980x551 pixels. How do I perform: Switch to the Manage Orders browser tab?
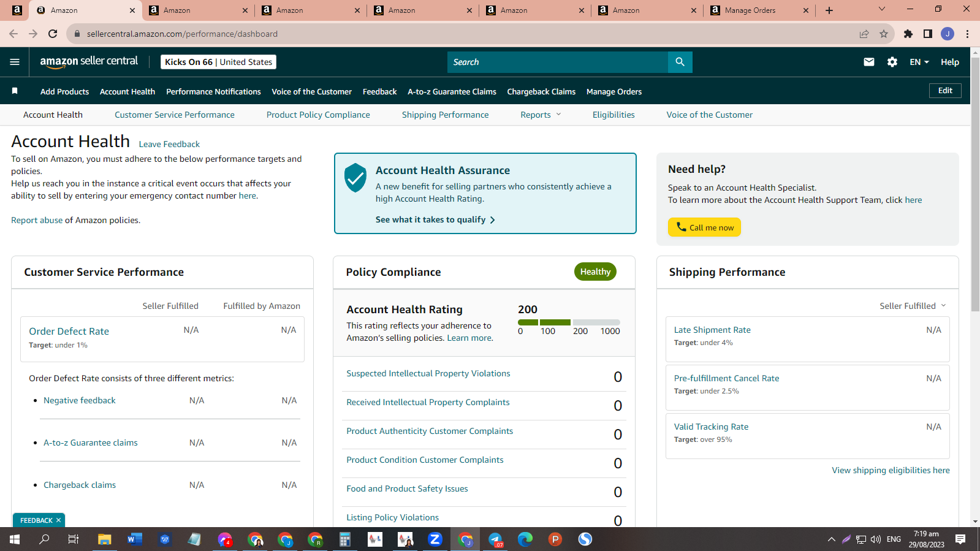[x=759, y=10]
